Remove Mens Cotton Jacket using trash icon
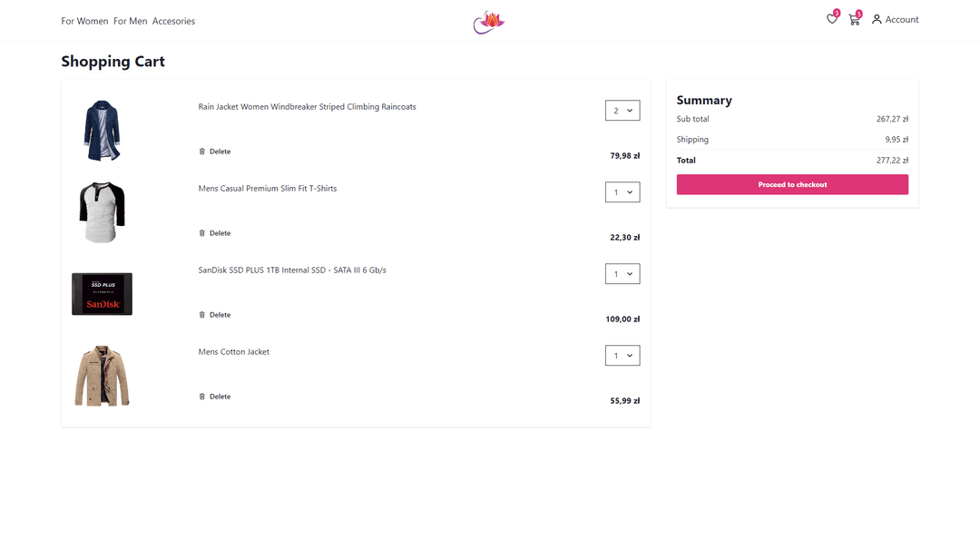 click(x=202, y=397)
